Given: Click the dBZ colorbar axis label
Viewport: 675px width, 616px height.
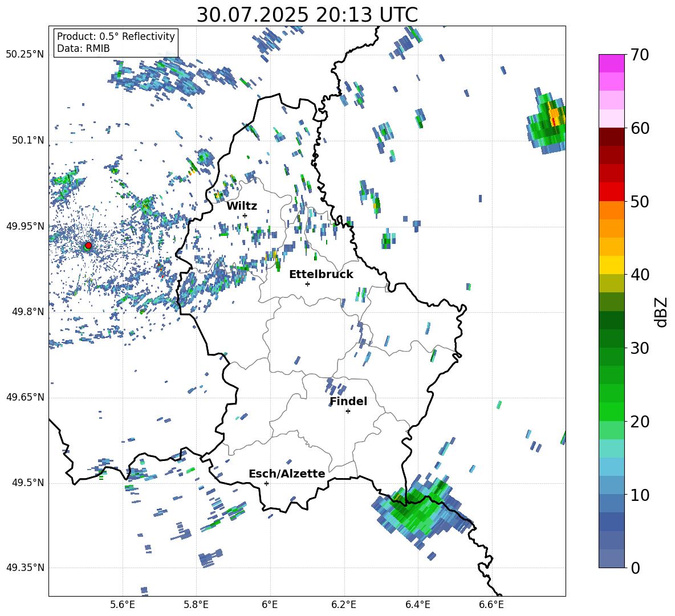Looking at the screenshot, I should coord(662,312).
